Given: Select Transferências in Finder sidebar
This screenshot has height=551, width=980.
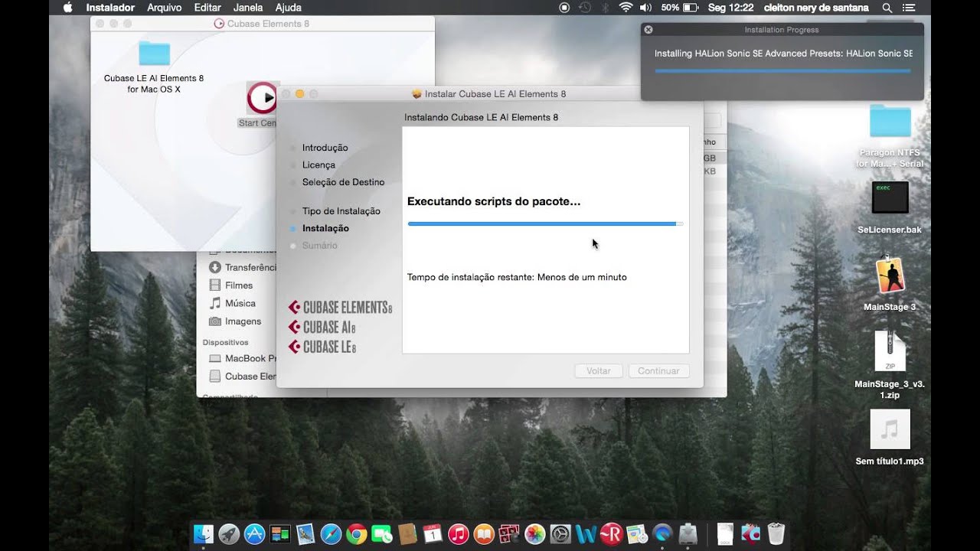Looking at the screenshot, I should pyautogui.click(x=243, y=267).
